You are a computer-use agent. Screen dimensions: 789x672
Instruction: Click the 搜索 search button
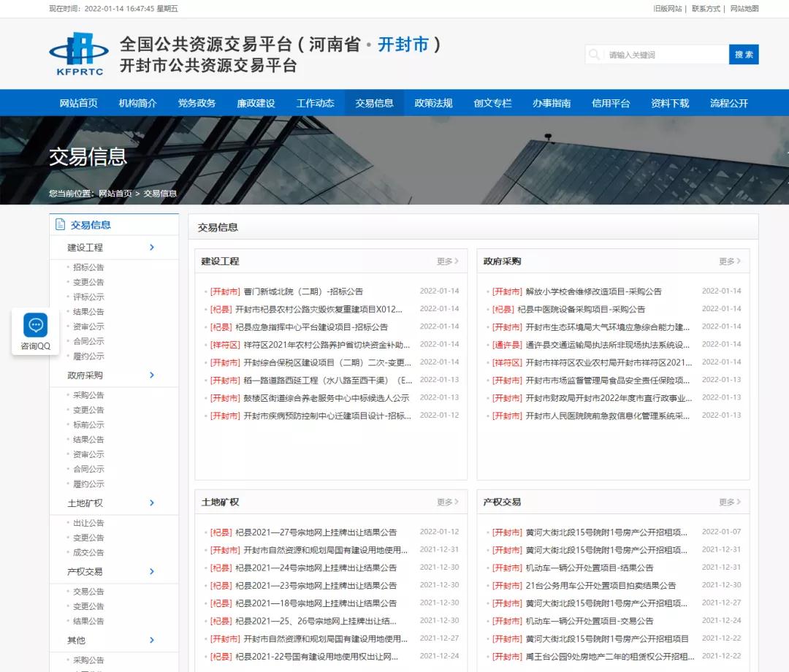743,54
